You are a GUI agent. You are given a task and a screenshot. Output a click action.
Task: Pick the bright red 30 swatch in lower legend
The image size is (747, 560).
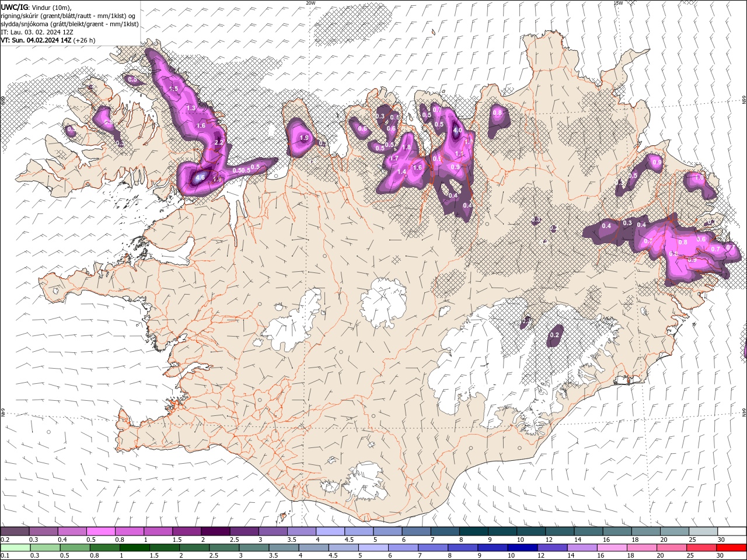(x=731, y=548)
